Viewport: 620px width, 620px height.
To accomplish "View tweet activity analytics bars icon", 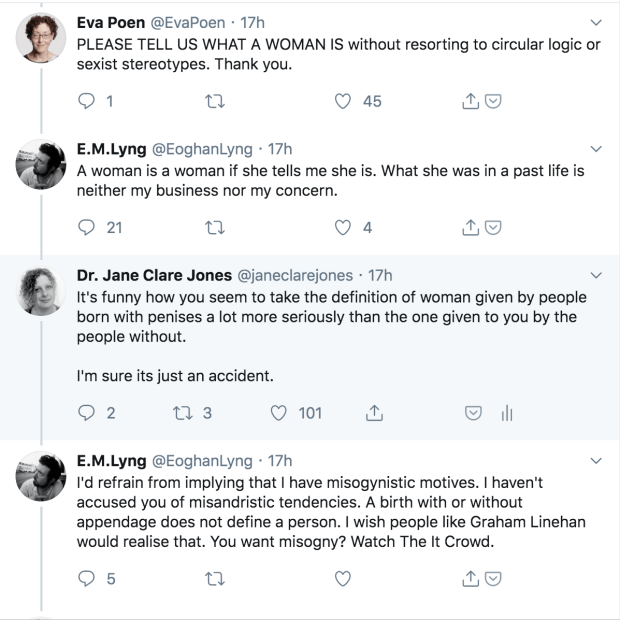I will [x=506, y=412].
